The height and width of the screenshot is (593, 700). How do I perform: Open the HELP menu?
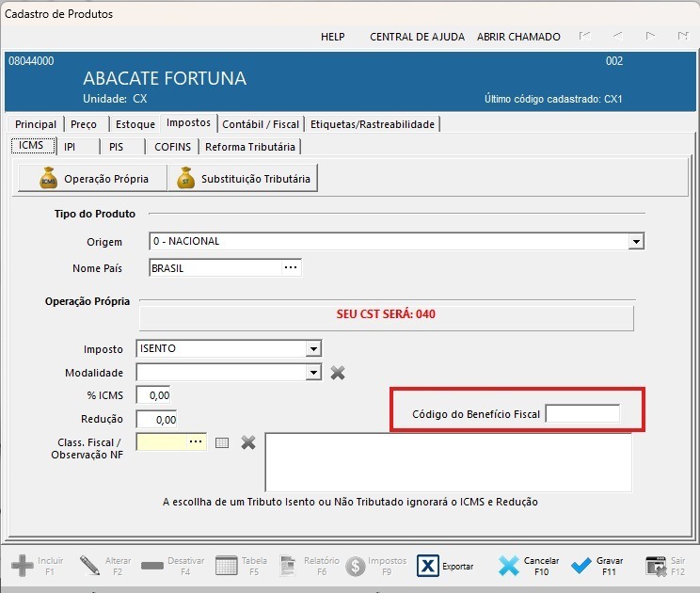(x=333, y=37)
